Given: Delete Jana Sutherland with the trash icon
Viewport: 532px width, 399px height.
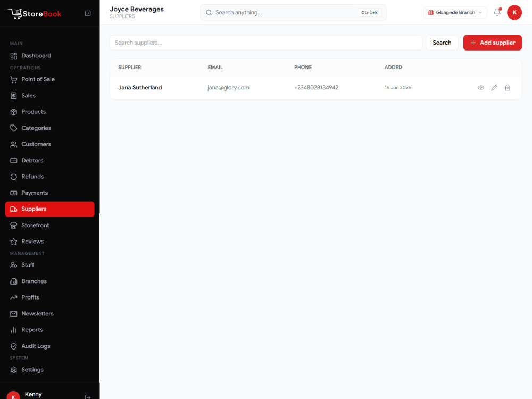Looking at the screenshot, I should (x=507, y=88).
